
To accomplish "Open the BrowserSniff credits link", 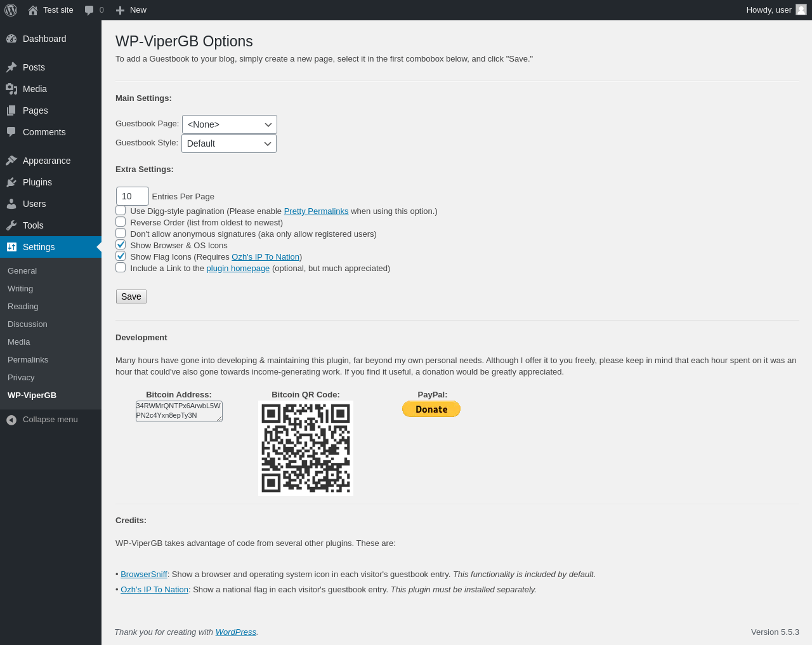I will [x=144, y=575].
